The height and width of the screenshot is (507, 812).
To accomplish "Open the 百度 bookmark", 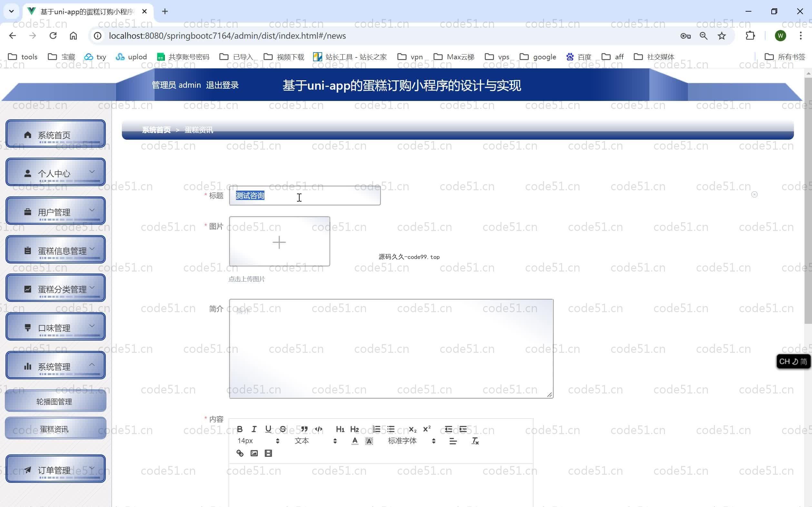I will [579, 57].
